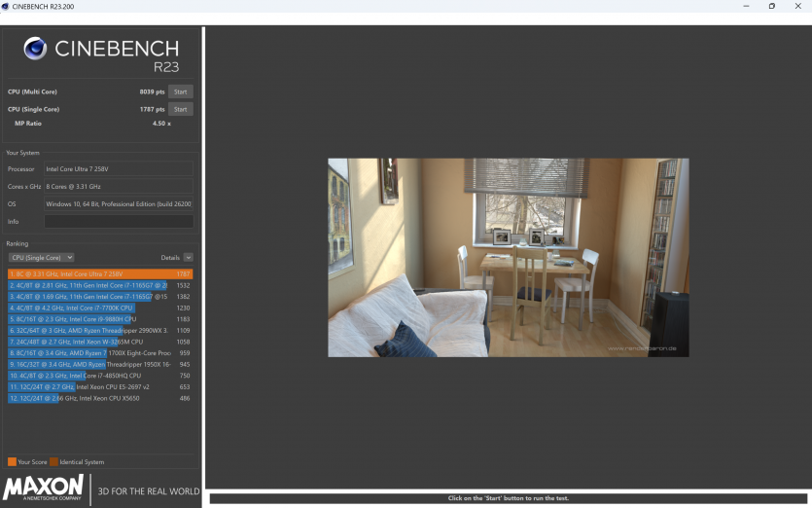
Task: Click the OS field showing Windows 10 64 Bit
Action: [x=118, y=204]
